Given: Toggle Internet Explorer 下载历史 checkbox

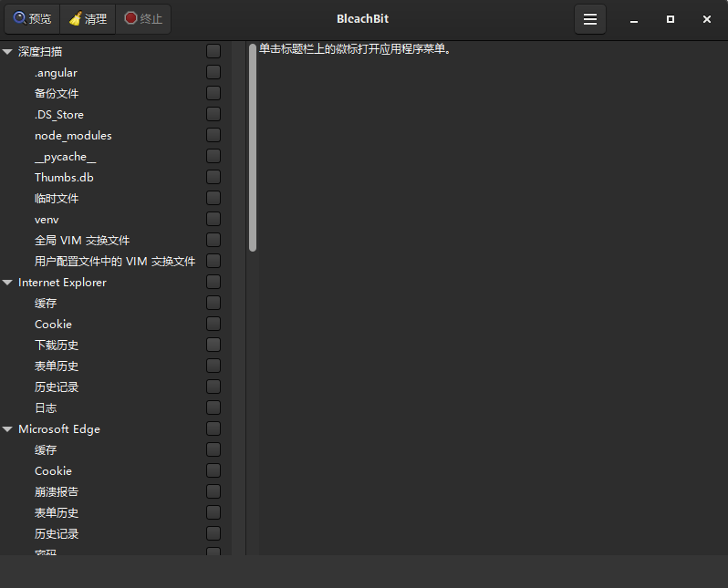Looking at the screenshot, I should 213,345.
